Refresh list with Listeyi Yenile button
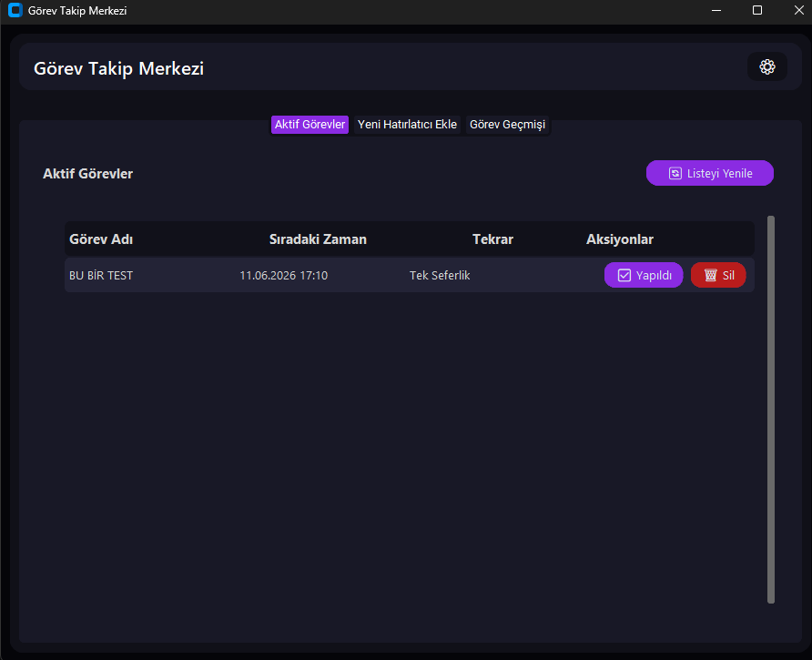Screen dimensions: 812x660 click(x=709, y=173)
